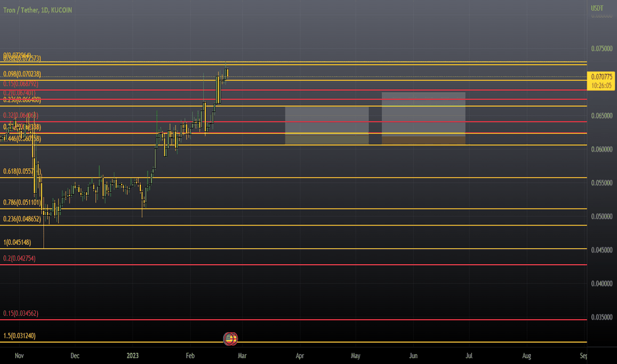Click 0.060000 on the price axis
The image size is (617, 364).
click(x=602, y=149)
